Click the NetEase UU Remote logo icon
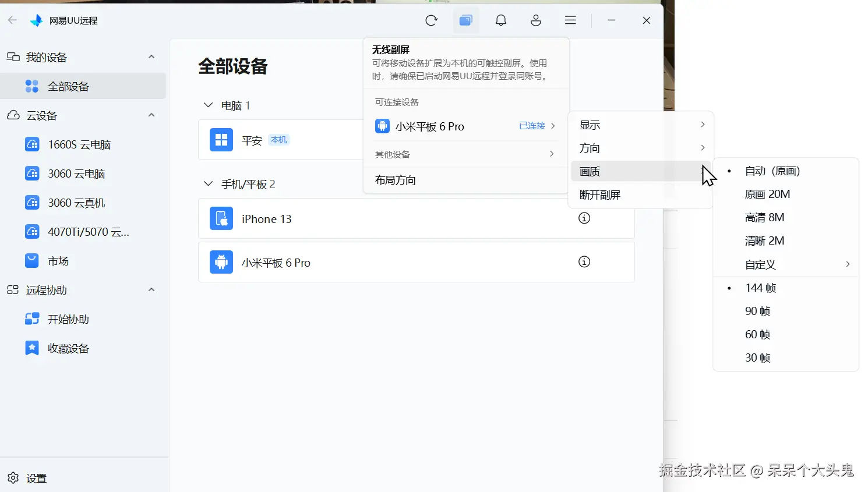The height and width of the screenshot is (492, 868). 37,20
